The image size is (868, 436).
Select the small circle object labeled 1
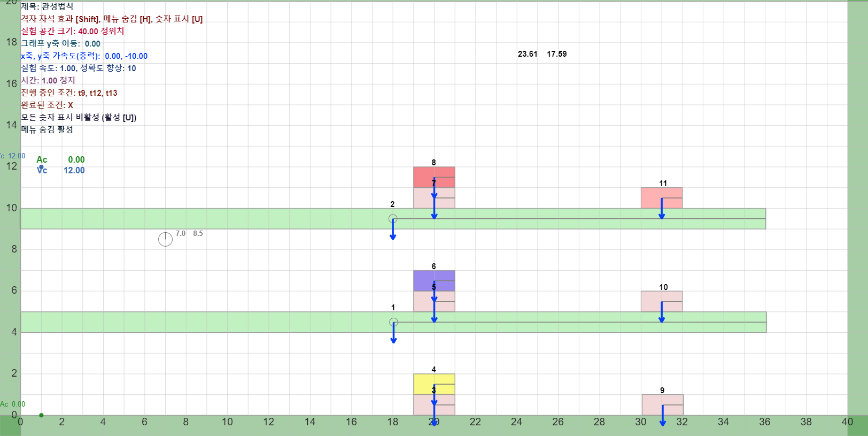[393, 322]
